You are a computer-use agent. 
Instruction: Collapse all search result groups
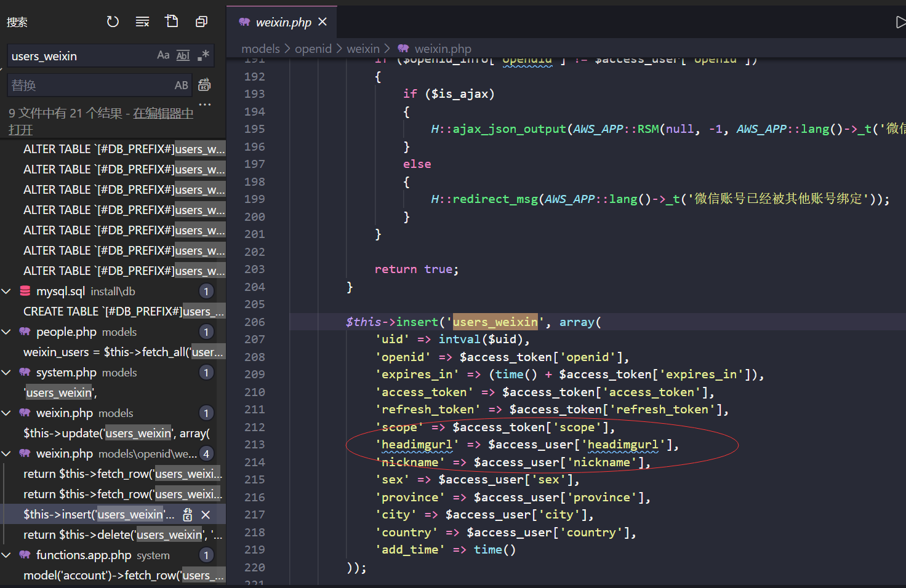(201, 22)
